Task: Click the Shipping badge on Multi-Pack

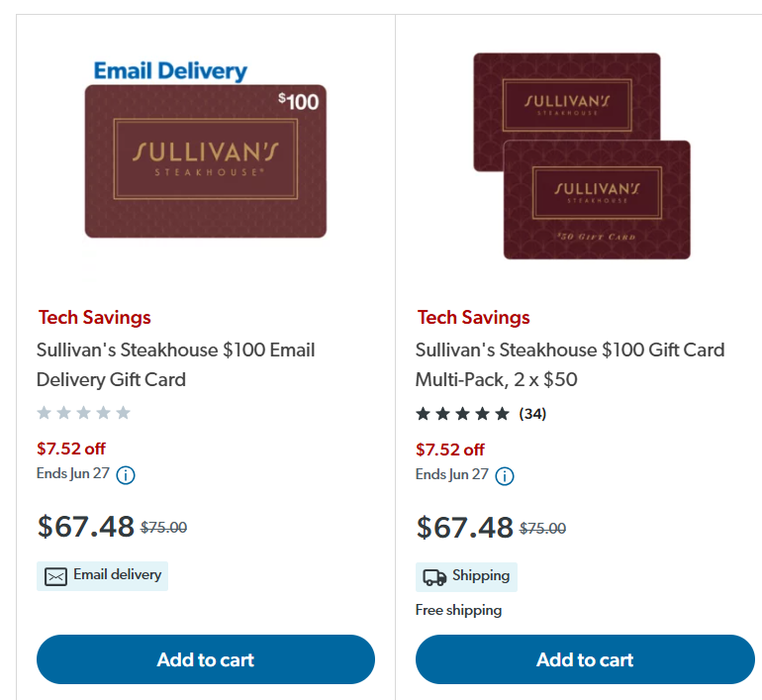Action: [467, 576]
